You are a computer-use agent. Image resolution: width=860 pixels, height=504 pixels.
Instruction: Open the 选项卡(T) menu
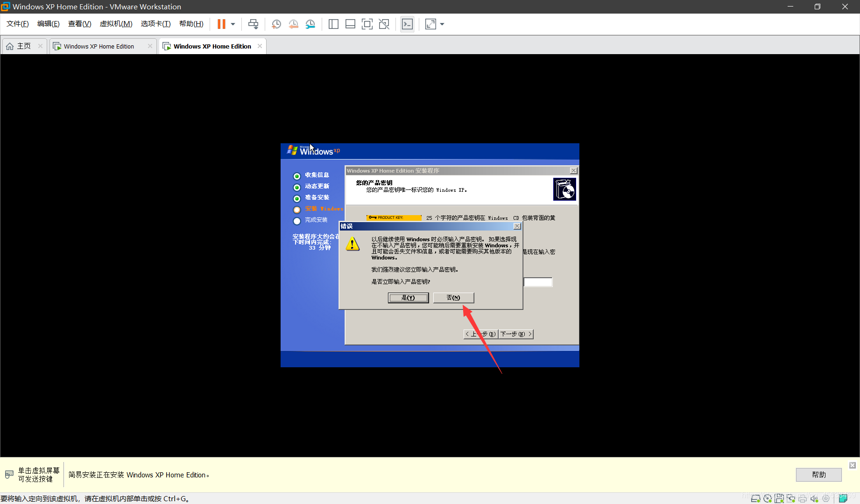(x=156, y=24)
